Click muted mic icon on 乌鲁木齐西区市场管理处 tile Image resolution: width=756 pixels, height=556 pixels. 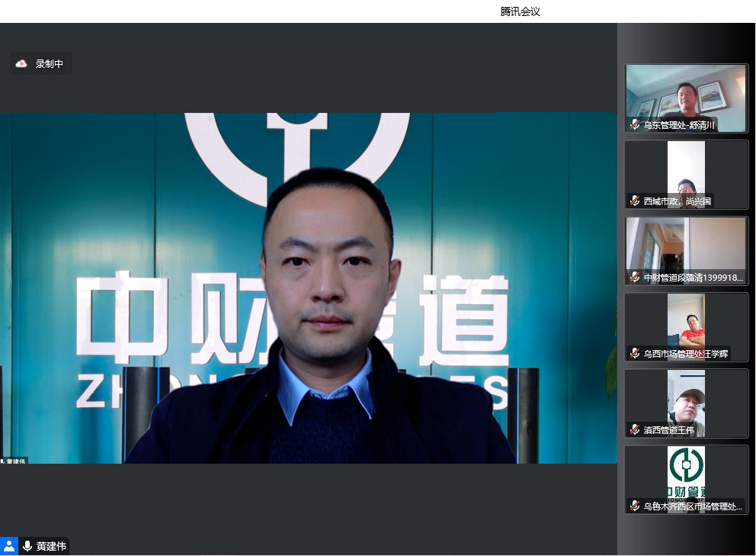[x=634, y=506]
